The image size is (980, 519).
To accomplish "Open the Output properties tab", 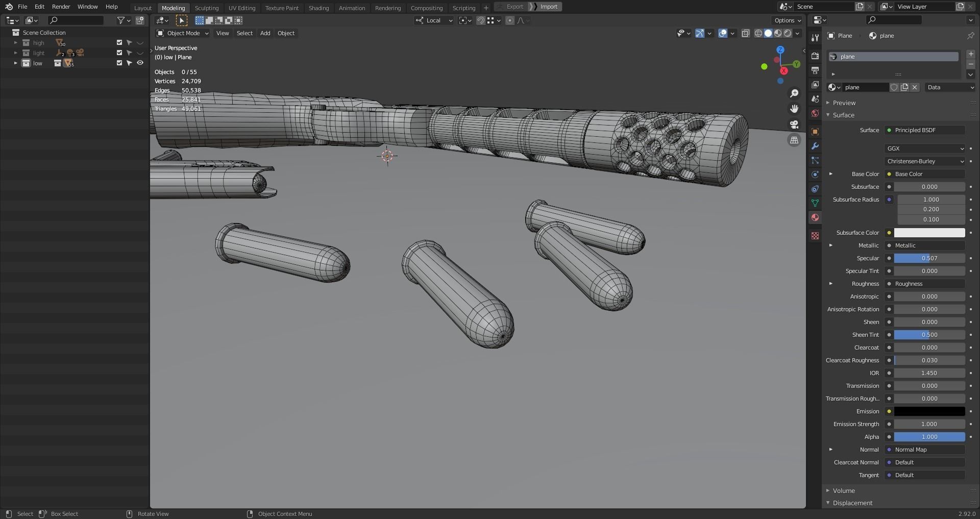I will 815,70.
